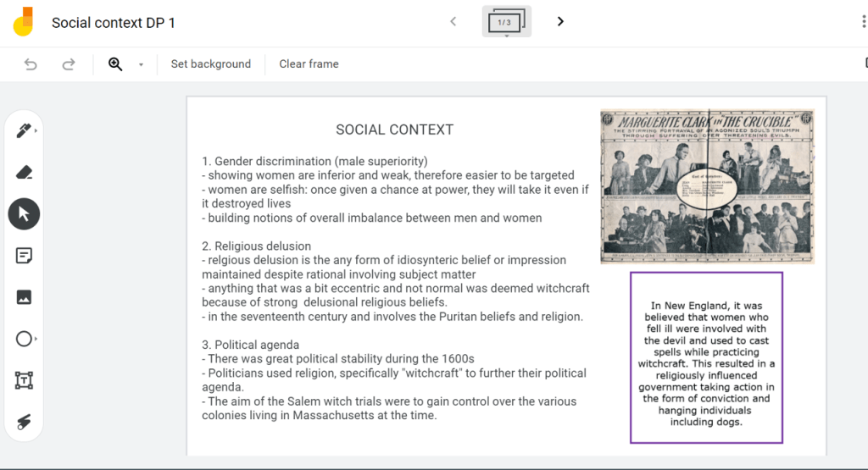Click the zoom magnifier icon
Viewport: 868px width, 470px height.
pyautogui.click(x=116, y=64)
